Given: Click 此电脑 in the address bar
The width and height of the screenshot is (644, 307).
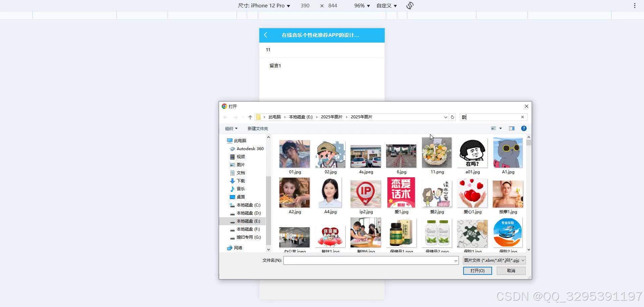Looking at the screenshot, I should tap(275, 117).
